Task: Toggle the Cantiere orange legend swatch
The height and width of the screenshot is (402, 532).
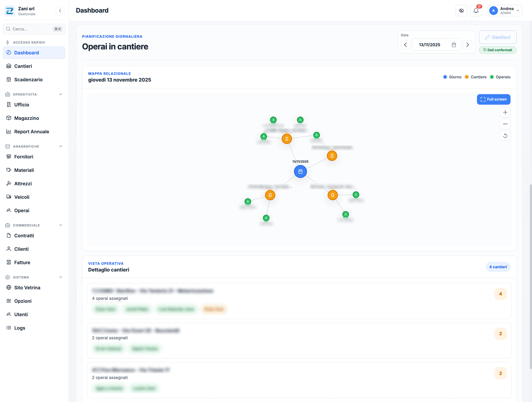Action: pyautogui.click(x=467, y=77)
